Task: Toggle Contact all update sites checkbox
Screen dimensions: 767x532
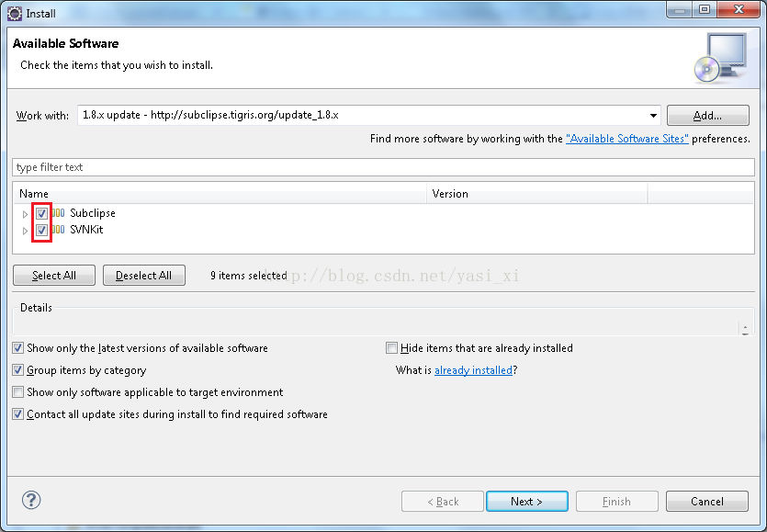Action: click(x=18, y=414)
